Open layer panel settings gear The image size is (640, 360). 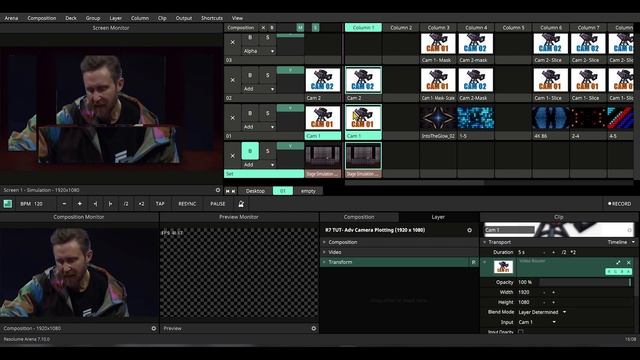pyautogui.click(x=469, y=230)
